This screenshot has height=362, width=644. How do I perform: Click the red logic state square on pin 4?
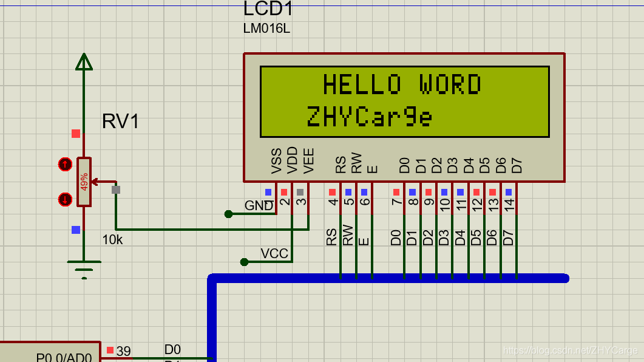(332, 193)
